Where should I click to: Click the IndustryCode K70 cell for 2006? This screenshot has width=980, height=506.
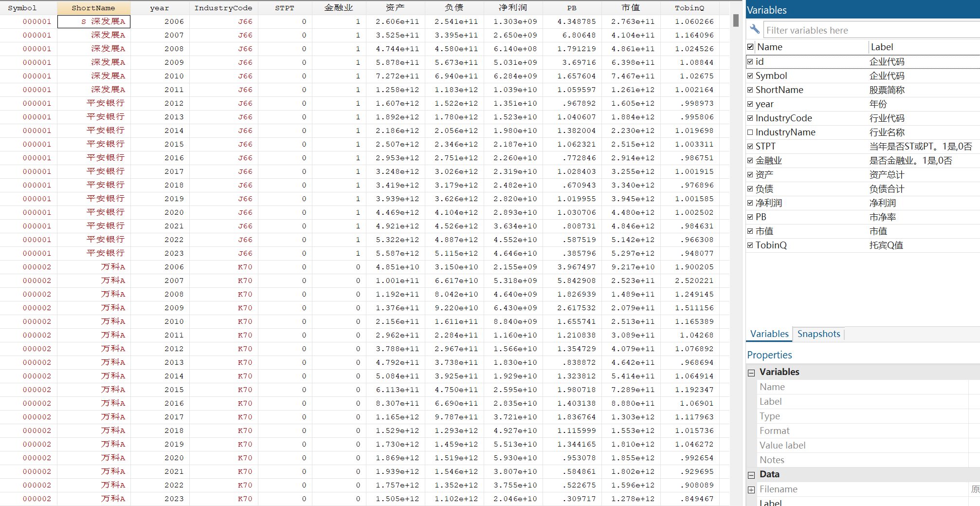pyautogui.click(x=223, y=267)
